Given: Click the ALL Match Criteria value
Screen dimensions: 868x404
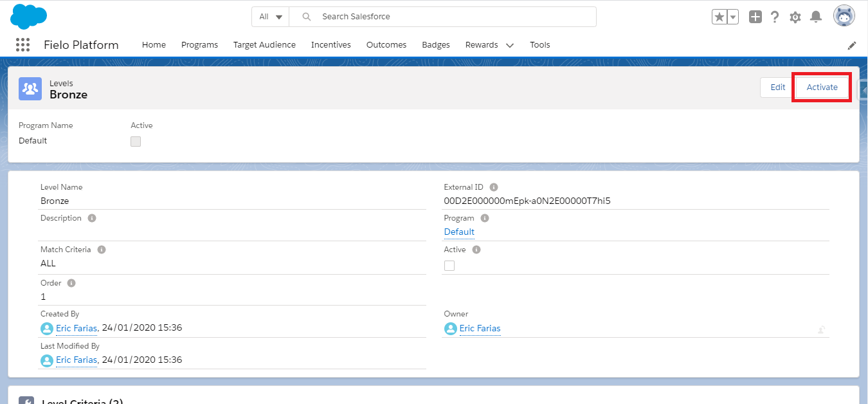Looking at the screenshot, I should click(48, 263).
